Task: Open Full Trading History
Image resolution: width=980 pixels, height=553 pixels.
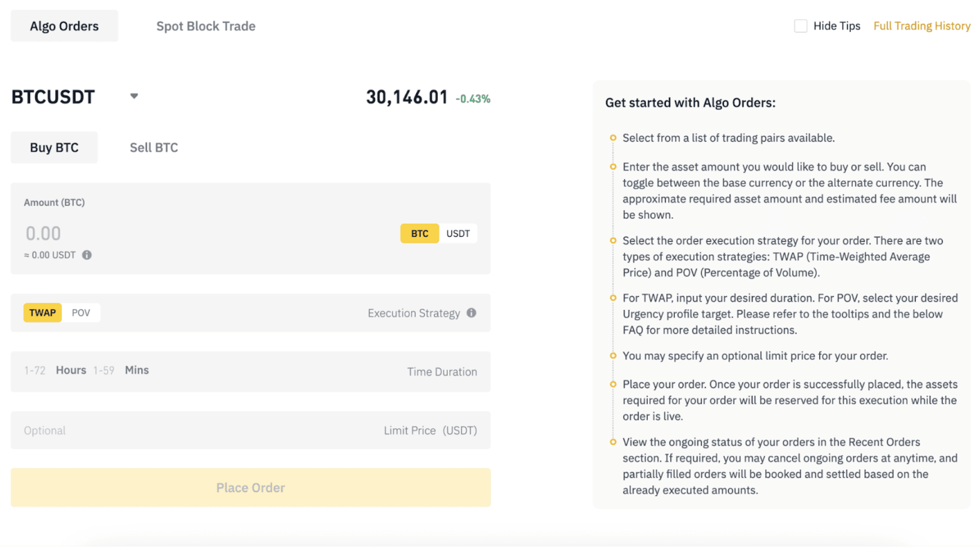Action: pyautogui.click(x=922, y=25)
